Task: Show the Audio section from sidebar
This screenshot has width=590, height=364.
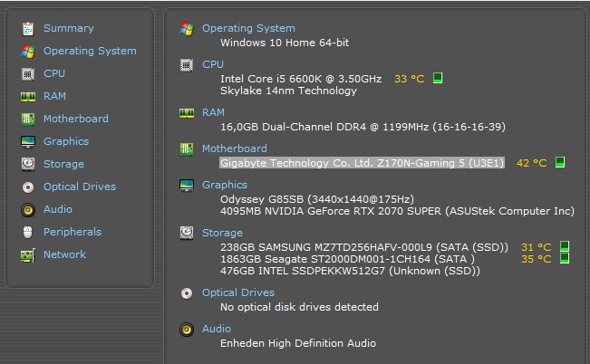Action: [58, 209]
